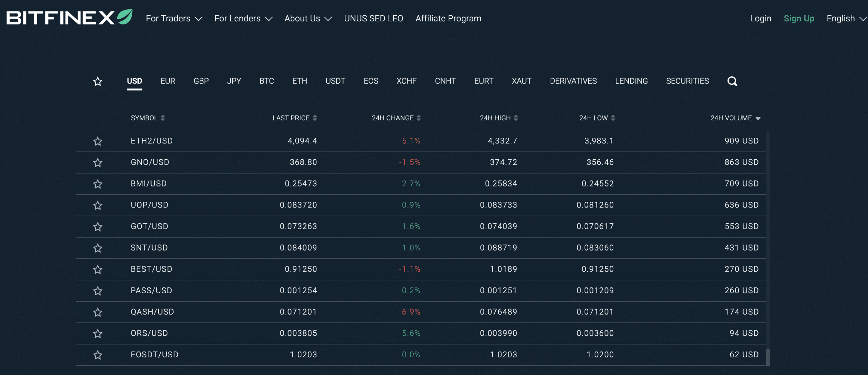The image size is (868, 375).
Task: Select the XCHF tab
Action: pos(407,81)
